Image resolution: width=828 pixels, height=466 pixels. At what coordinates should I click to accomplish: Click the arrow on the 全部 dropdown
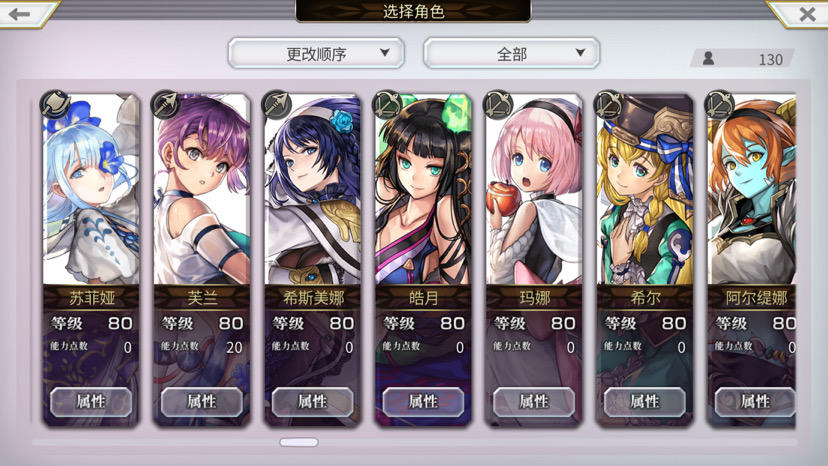coord(580,52)
